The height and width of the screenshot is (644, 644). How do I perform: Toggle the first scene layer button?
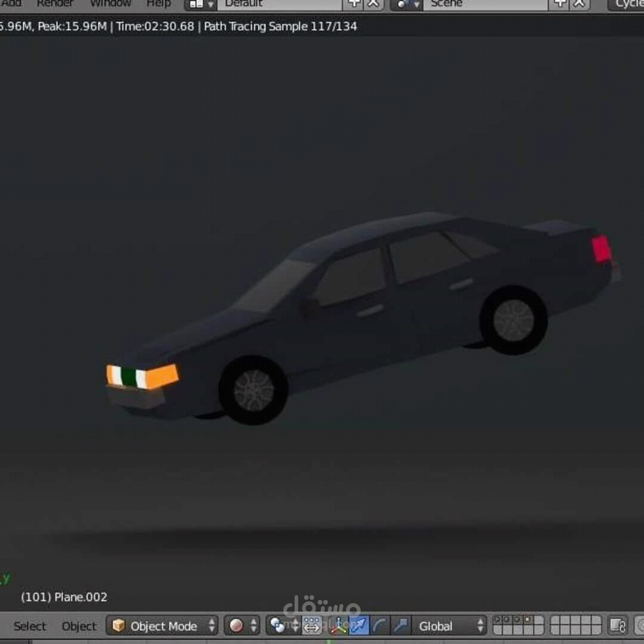497,620
